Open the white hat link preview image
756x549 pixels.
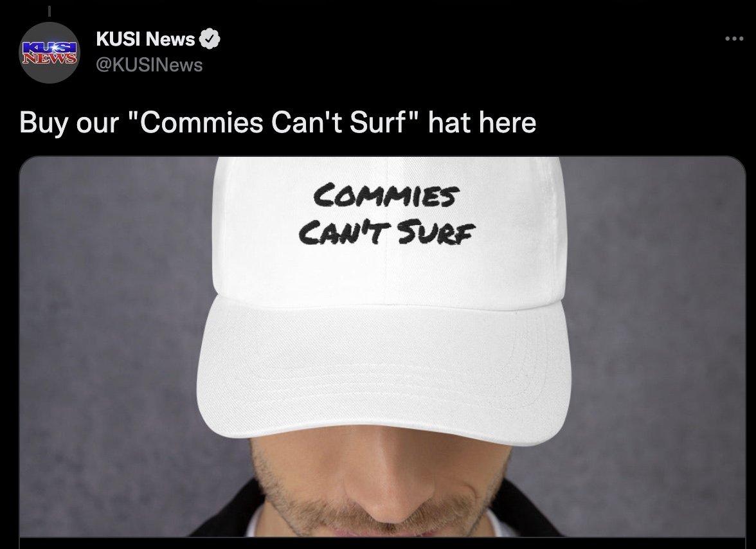point(382,346)
